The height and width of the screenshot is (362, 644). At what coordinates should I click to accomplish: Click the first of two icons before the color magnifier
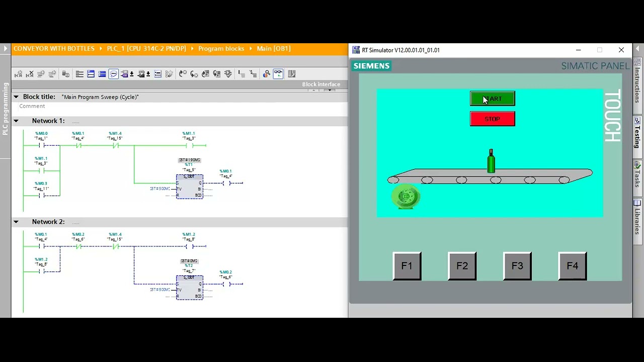[241, 74]
